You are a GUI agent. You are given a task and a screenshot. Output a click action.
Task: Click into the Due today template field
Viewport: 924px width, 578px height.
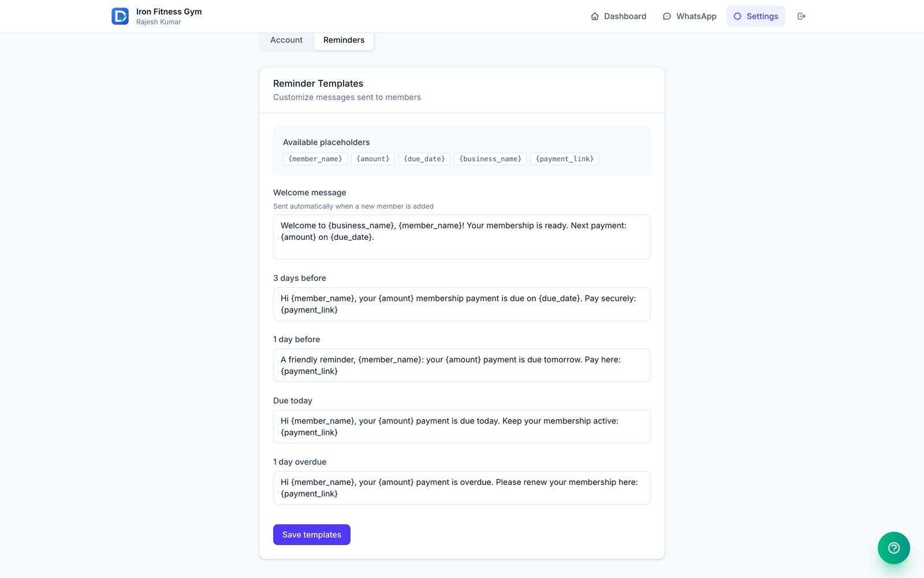[x=462, y=427]
